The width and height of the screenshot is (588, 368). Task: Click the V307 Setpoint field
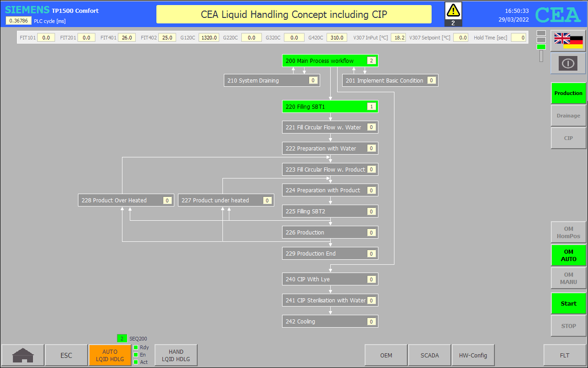tap(460, 38)
